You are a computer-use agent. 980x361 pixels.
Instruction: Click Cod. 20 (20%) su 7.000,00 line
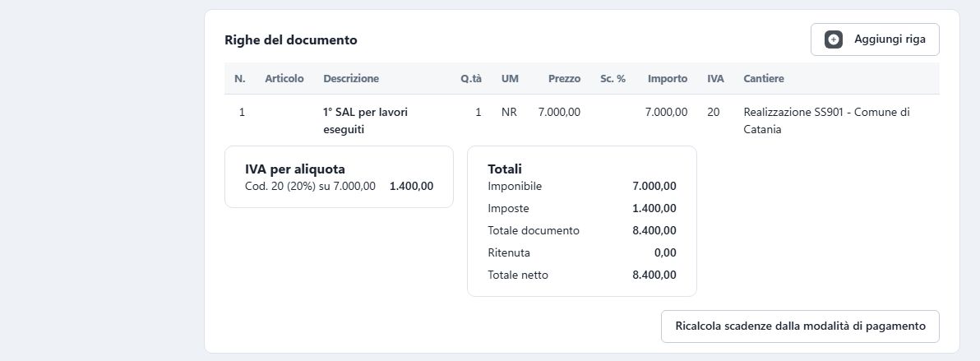click(x=311, y=186)
